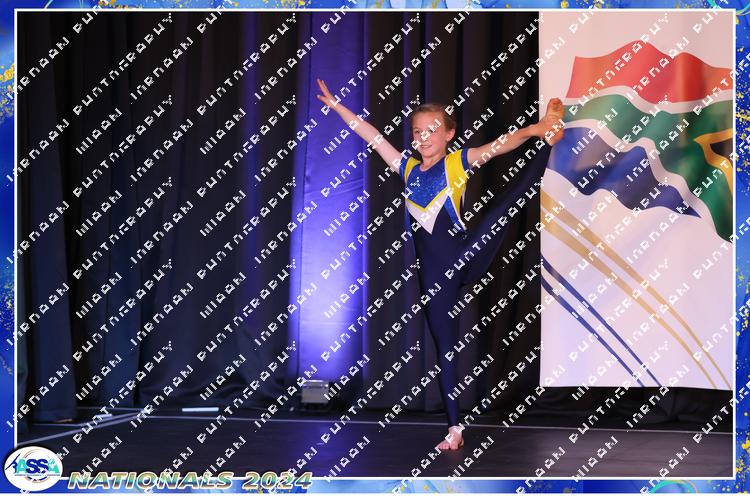Click the blue stripes on the banner
Image resolution: width=750 pixels, height=500 pixels.
point(600,310)
